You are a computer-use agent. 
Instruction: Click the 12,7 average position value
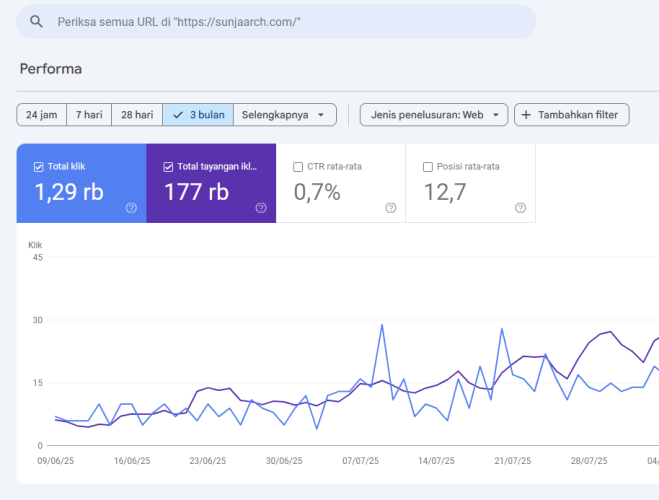(x=445, y=192)
